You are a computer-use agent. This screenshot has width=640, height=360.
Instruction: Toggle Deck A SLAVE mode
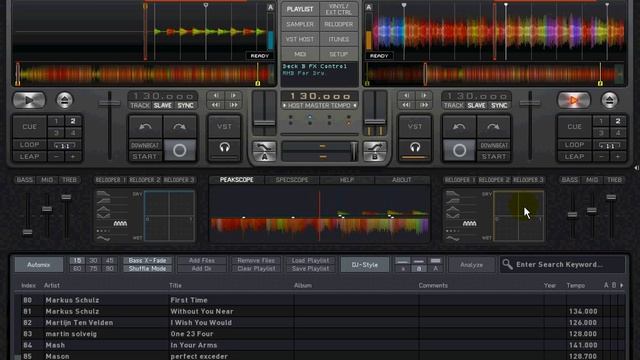coord(162,105)
